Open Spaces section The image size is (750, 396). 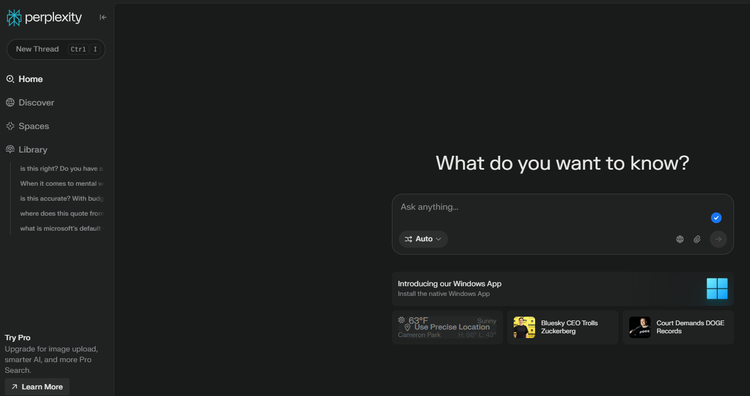click(x=33, y=126)
